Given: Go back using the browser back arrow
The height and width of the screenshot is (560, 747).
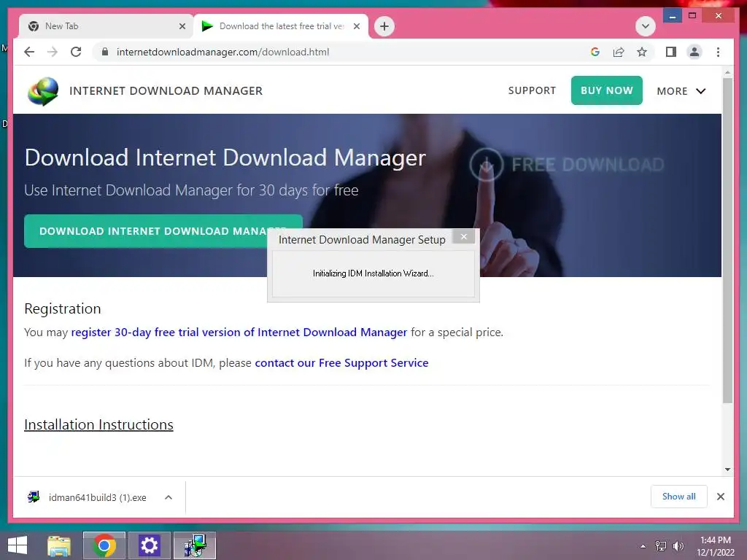Looking at the screenshot, I should coord(29,52).
